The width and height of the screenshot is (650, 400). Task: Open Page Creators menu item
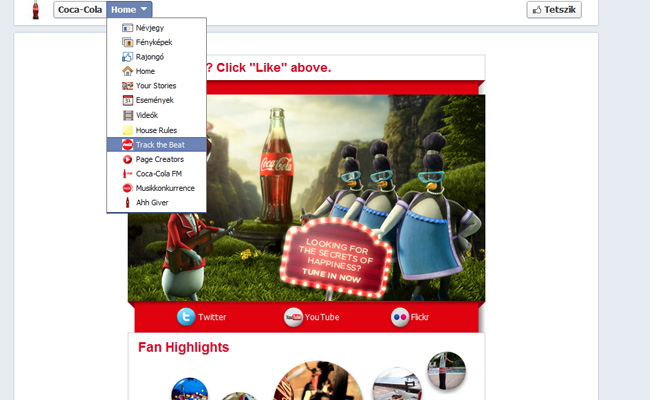point(157,159)
